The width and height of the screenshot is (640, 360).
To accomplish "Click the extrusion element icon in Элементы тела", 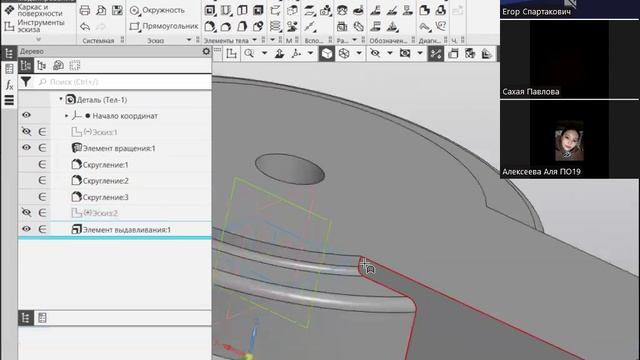I will pyautogui.click(x=209, y=11).
